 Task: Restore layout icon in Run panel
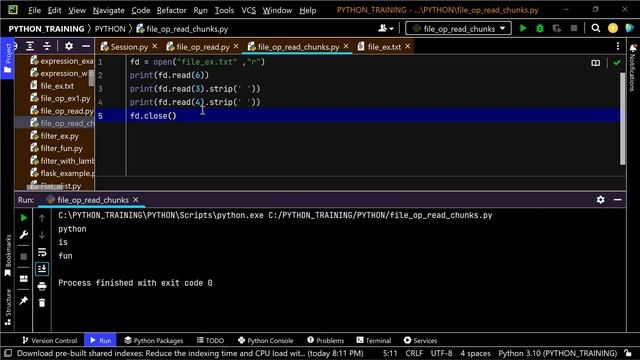click(x=24, y=278)
